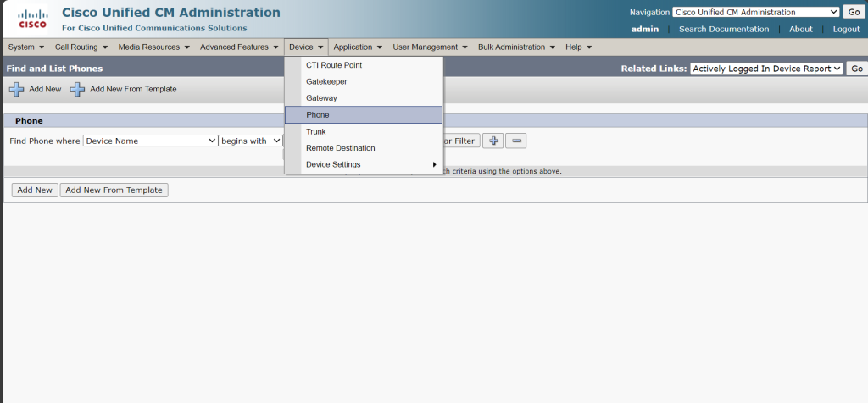Click the Add New plus icon
The width and height of the screenshot is (868, 403).
(x=16, y=89)
